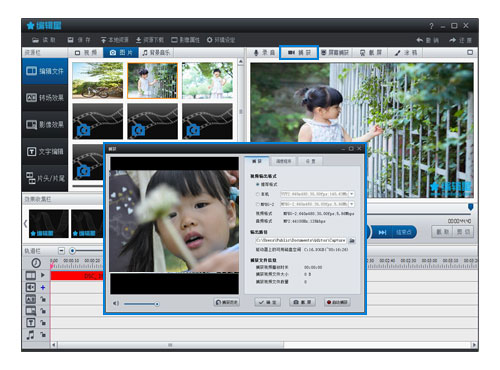Switch to the background music tab
The height and width of the screenshot is (370, 500).
coord(156,53)
